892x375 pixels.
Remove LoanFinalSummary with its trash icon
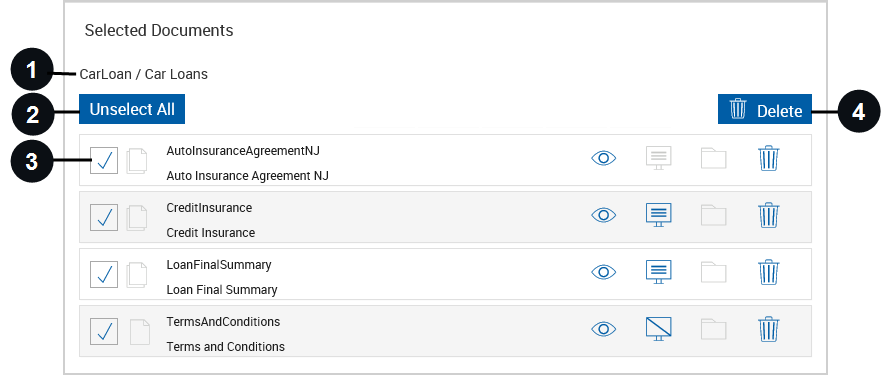769,271
